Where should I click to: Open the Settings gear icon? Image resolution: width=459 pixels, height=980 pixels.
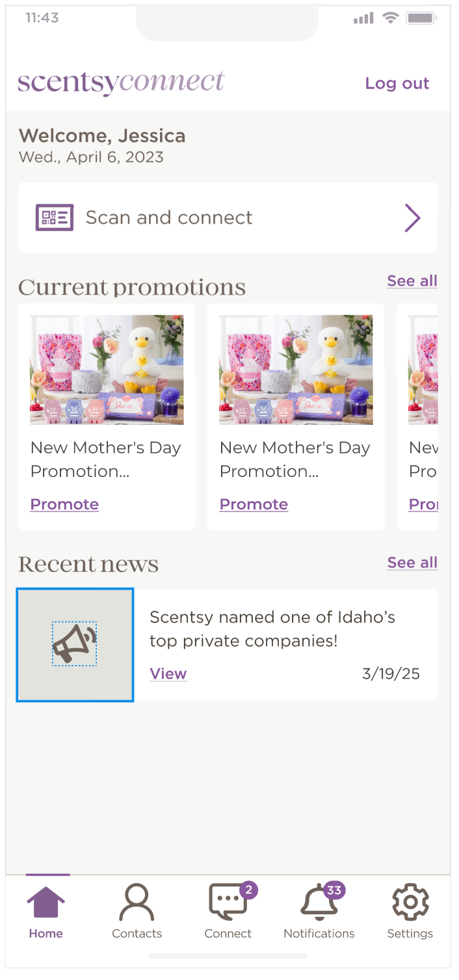coord(410,903)
